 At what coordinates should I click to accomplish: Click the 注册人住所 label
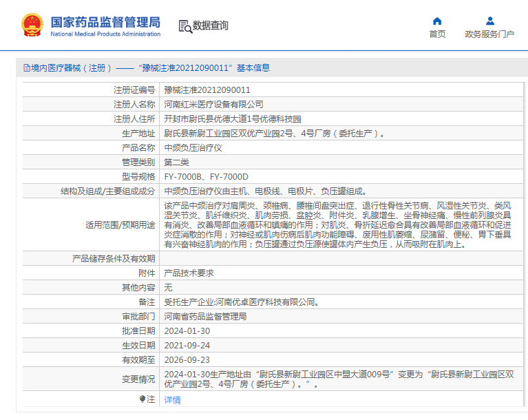(x=134, y=119)
